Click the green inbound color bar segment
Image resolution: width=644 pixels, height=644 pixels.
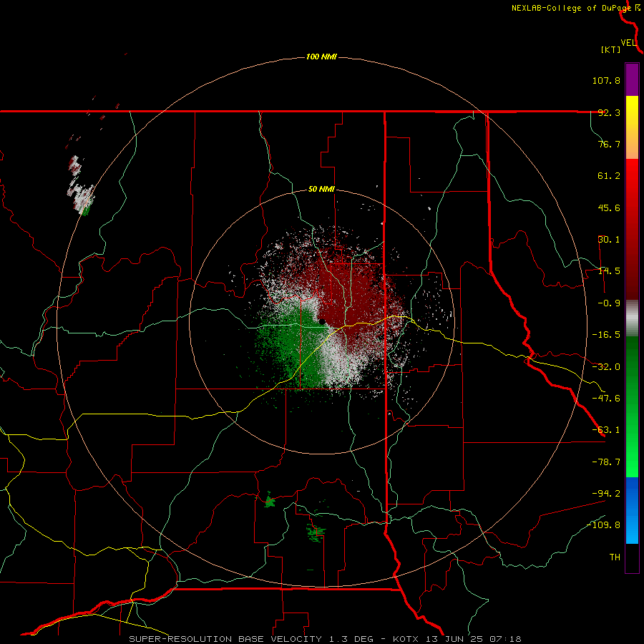tap(632, 406)
